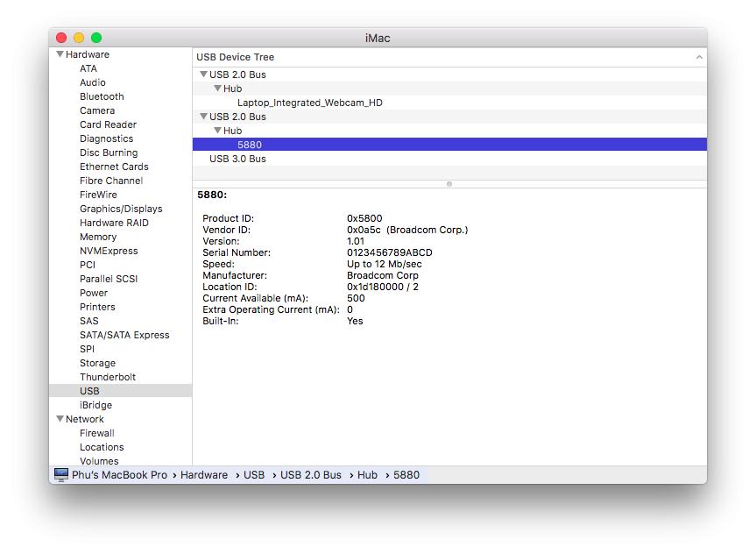
Task: Choose Disc Burning in the sidebar
Action: tap(109, 153)
